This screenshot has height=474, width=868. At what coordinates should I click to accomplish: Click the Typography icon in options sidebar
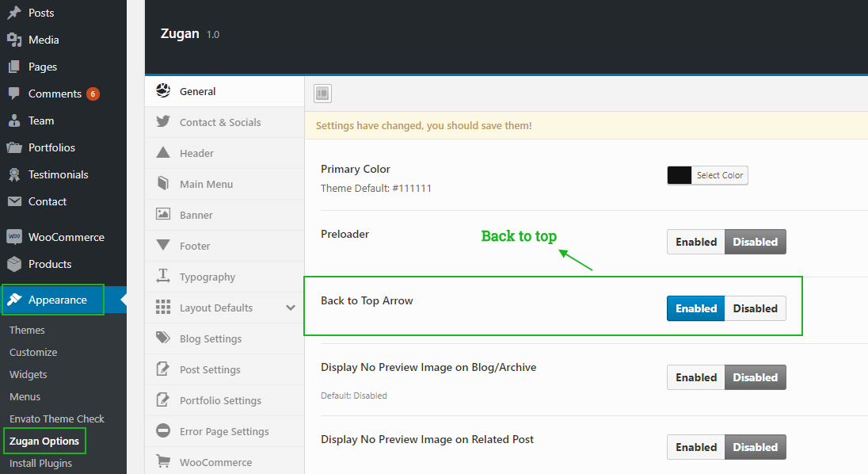(x=163, y=276)
